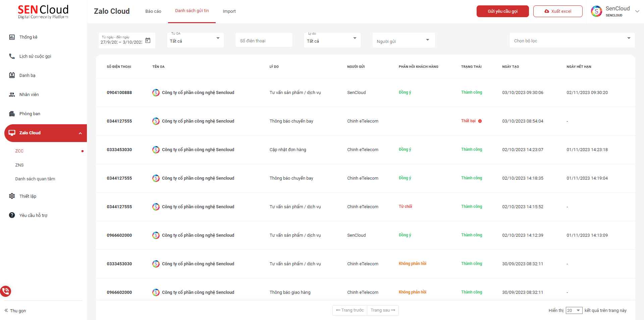Viewport: 644px width, 320px height.
Task: Click the floating red phone call icon
Action: click(x=6, y=291)
